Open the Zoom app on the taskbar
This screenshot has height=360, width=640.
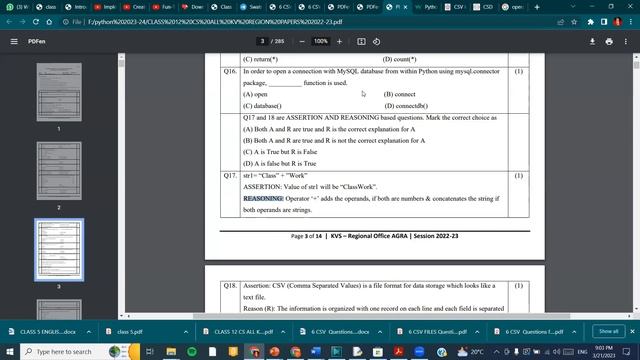pos(419,351)
